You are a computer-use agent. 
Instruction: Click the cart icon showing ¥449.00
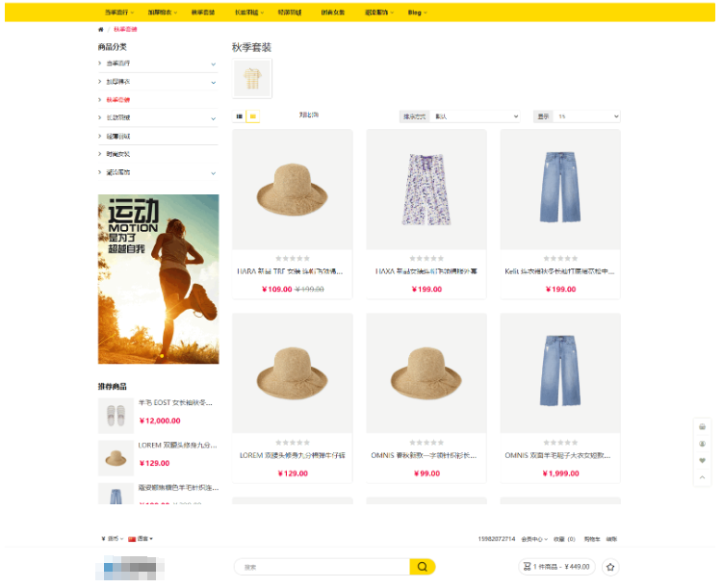527,567
